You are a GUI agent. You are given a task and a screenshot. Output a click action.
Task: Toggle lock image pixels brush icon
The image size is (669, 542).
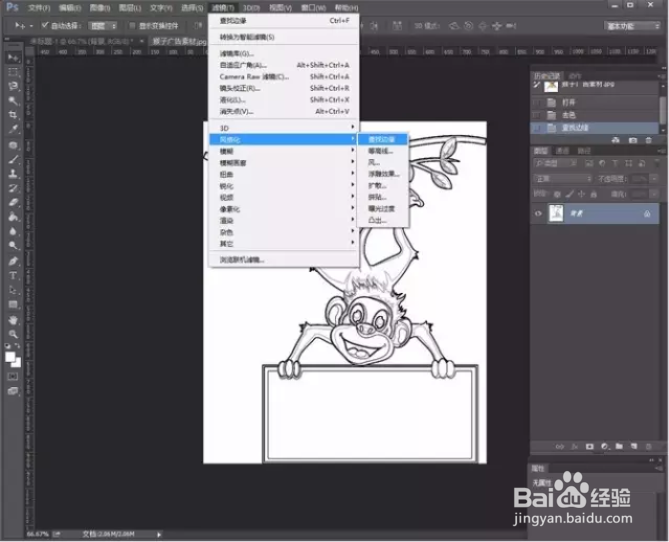pyautogui.click(x=569, y=194)
